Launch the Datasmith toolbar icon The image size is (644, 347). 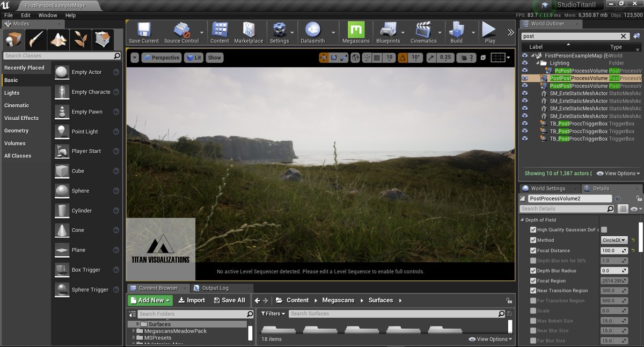point(313,33)
